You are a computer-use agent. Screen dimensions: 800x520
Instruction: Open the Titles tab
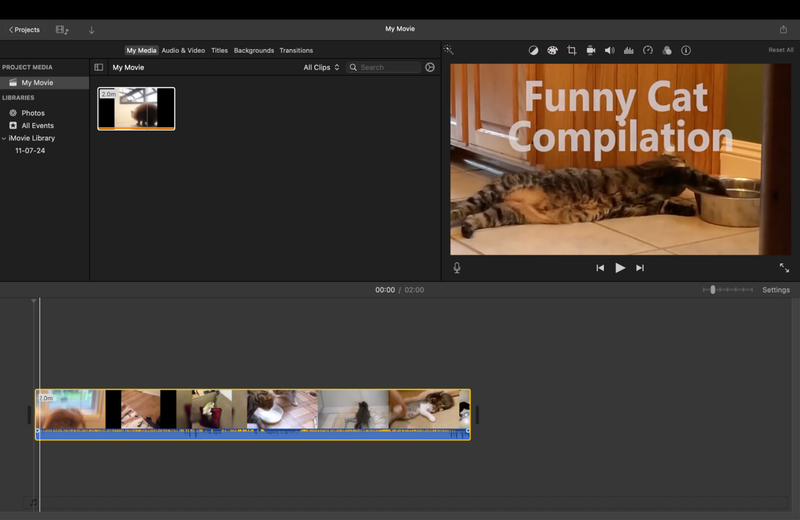click(219, 51)
